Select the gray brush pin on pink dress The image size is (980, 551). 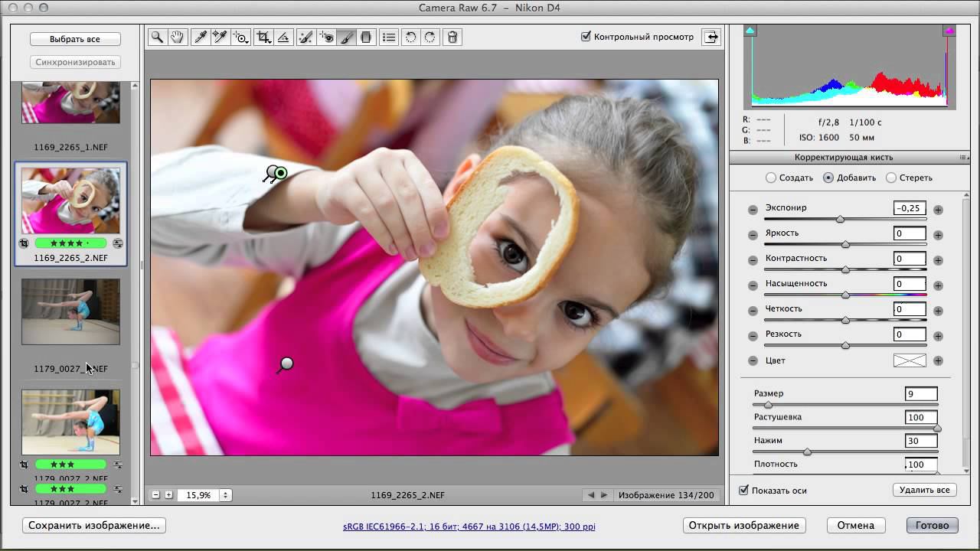(287, 364)
